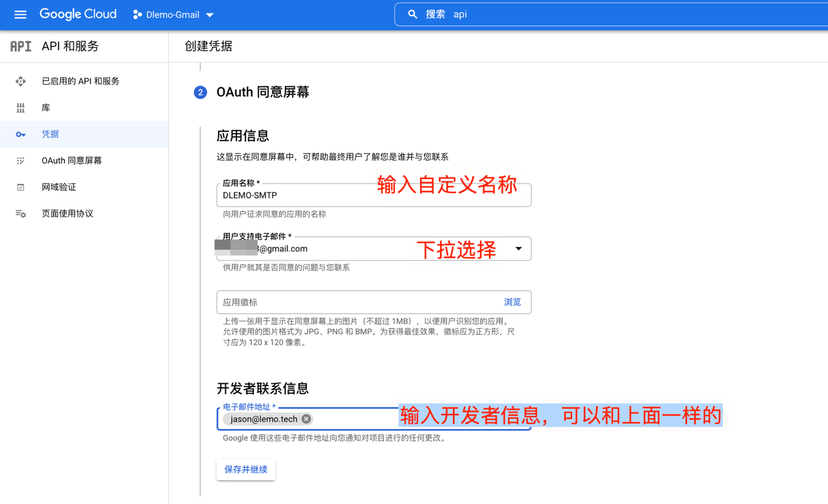Open the 已启用的 API 和服务 menu item
This screenshot has height=504, width=828.
pyautogui.click(x=80, y=82)
